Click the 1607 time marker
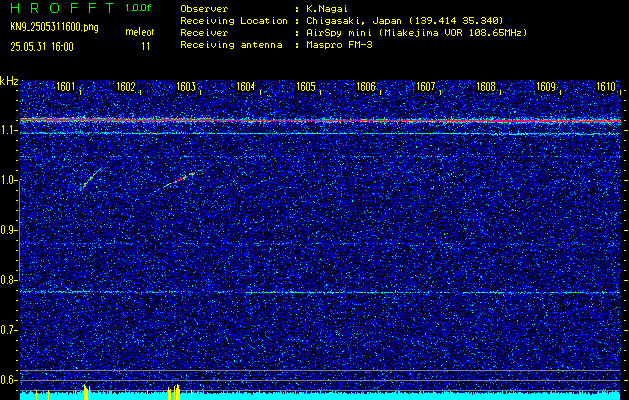629x400 pixels. [x=426, y=87]
